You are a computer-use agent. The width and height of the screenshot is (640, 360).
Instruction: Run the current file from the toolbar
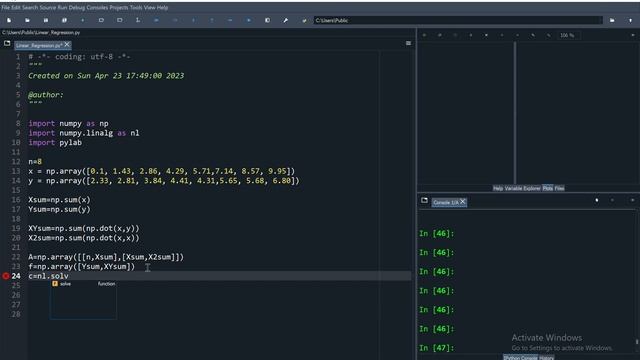pos(82,20)
